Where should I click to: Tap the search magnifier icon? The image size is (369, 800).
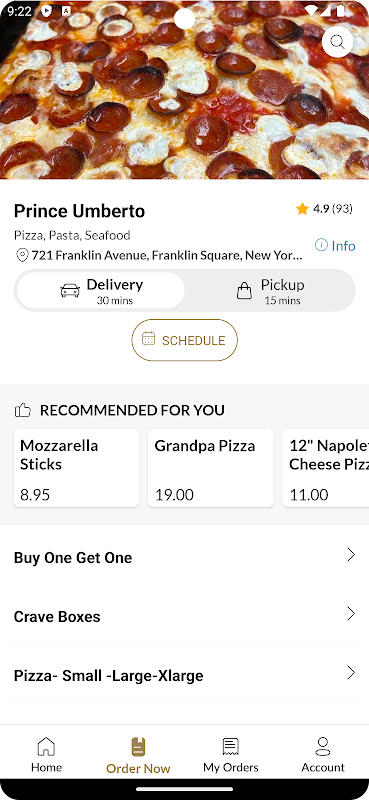coord(337,41)
